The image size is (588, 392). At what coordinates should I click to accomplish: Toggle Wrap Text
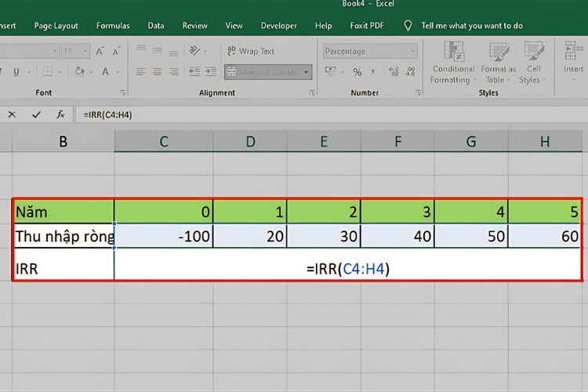click(x=250, y=52)
